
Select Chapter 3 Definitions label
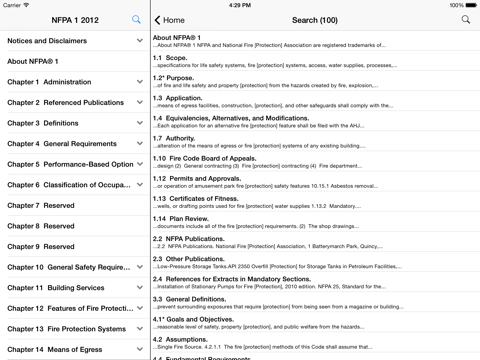tap(43, 123)
